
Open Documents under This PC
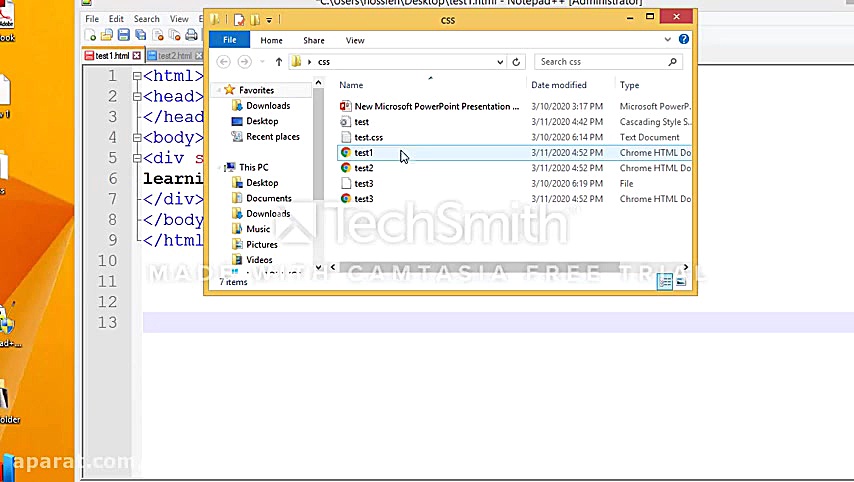coord(261,198)
